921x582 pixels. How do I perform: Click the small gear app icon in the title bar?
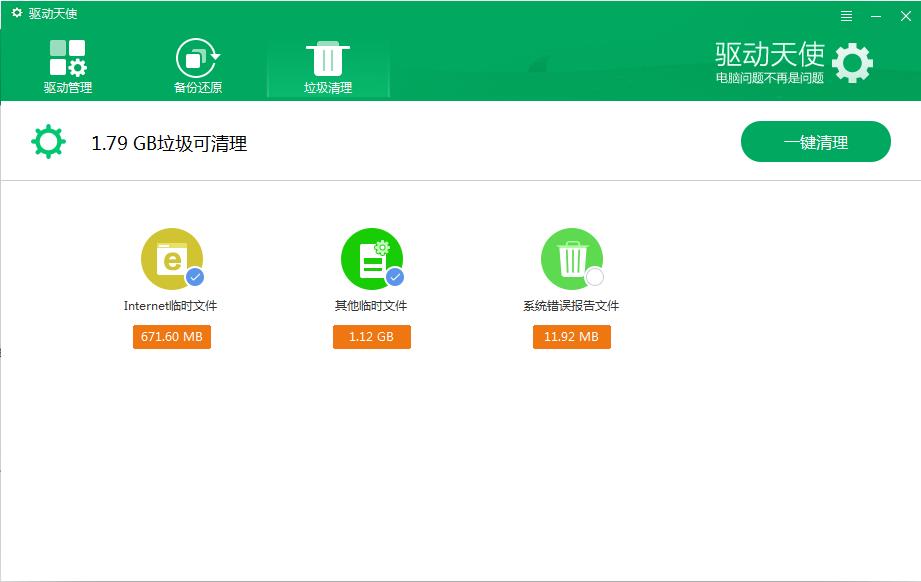pyautogui.click(x=17, y=14)
